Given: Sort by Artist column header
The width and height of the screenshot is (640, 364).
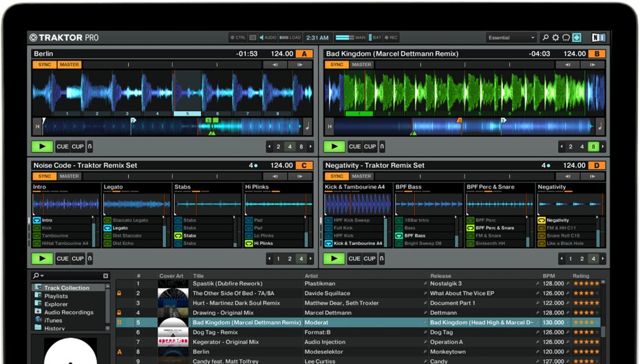Looking at the screenshot, I should 312,276.
